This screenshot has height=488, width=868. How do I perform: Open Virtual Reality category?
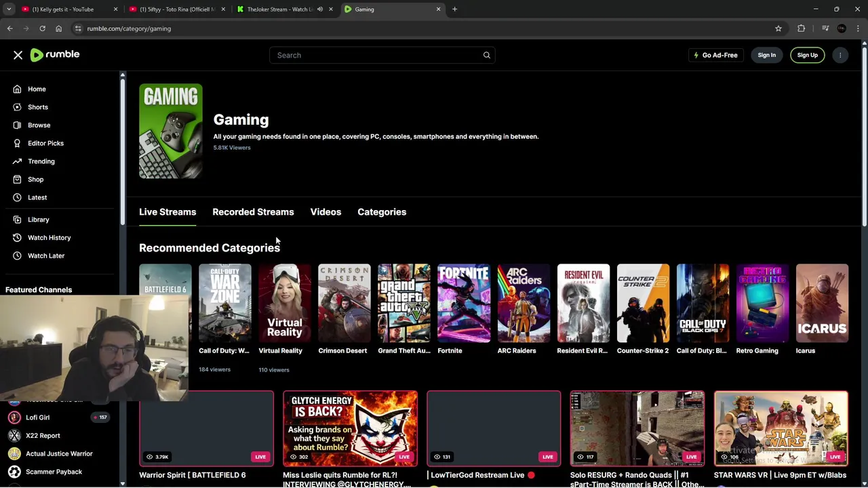tap(285, 303)
